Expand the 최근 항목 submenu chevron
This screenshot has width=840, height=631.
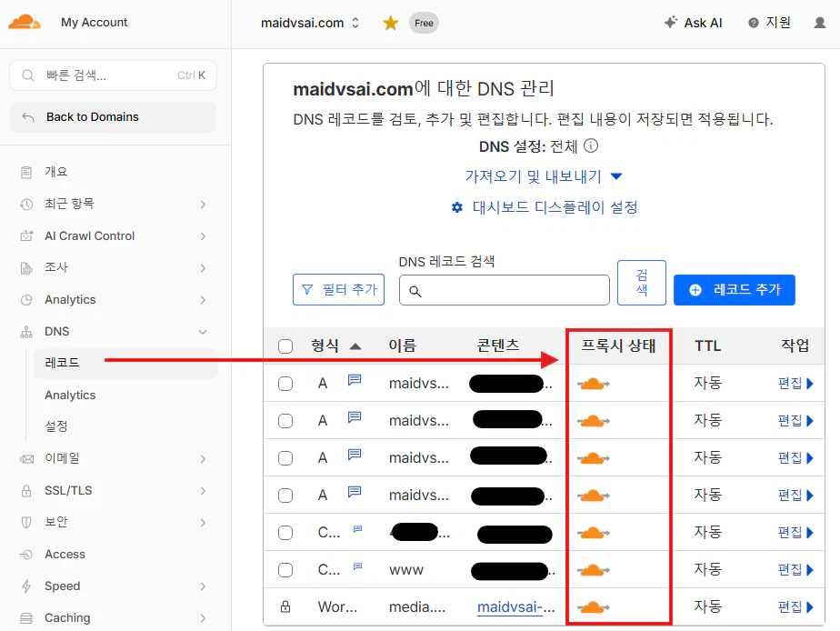tap(203, 204)
